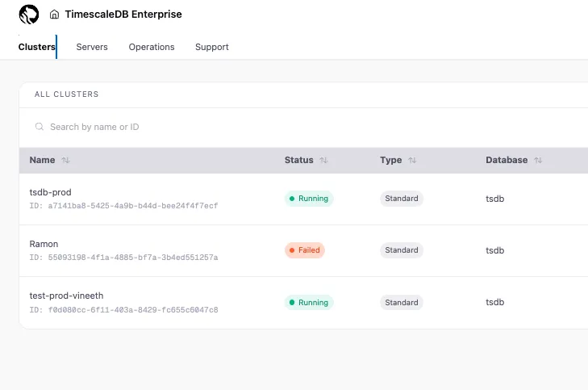The width and height of the screenshot is (588, 390).
Task: Click the Type column header
Action: tap(390, 160)
